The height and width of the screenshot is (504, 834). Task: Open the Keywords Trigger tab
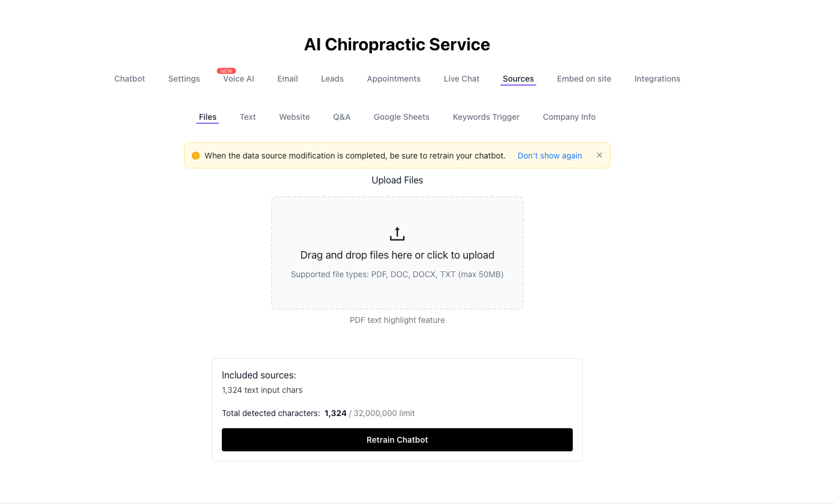486,117
